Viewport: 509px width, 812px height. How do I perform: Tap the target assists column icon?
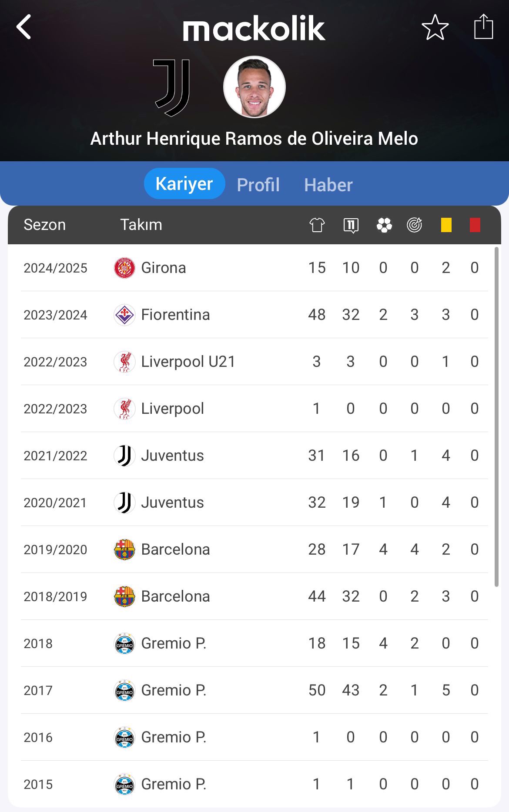click(x=415, y=225)
